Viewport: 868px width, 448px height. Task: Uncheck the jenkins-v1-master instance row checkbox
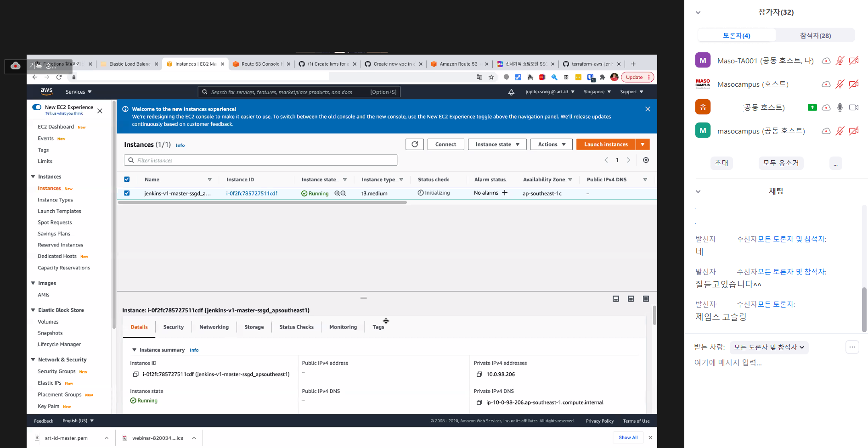tap(127, 193)
